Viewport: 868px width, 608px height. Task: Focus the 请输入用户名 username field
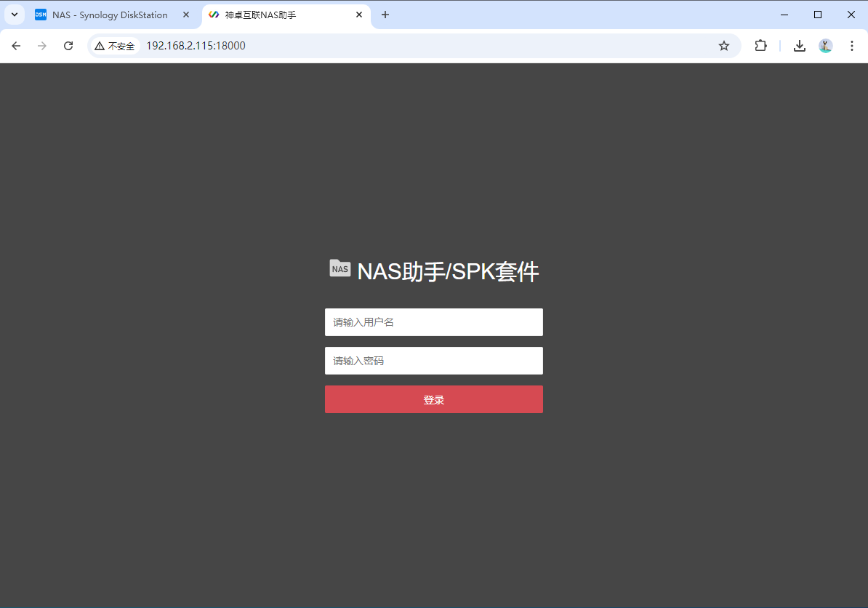point(433,322)
